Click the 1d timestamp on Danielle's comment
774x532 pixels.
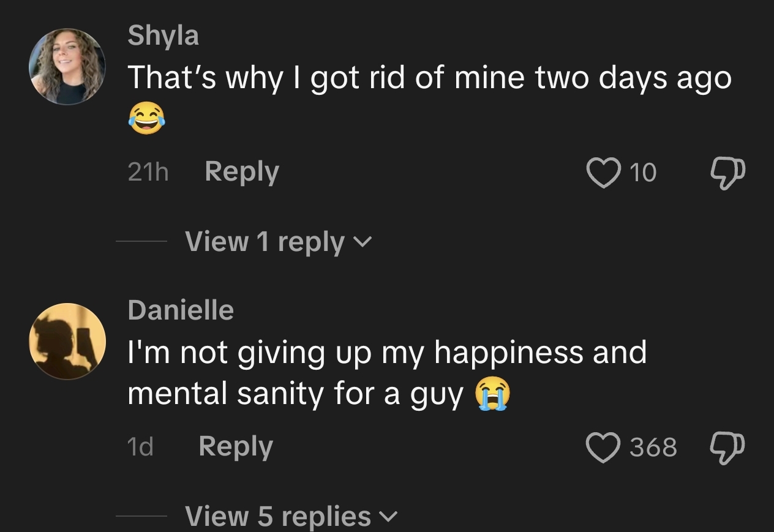140,448
